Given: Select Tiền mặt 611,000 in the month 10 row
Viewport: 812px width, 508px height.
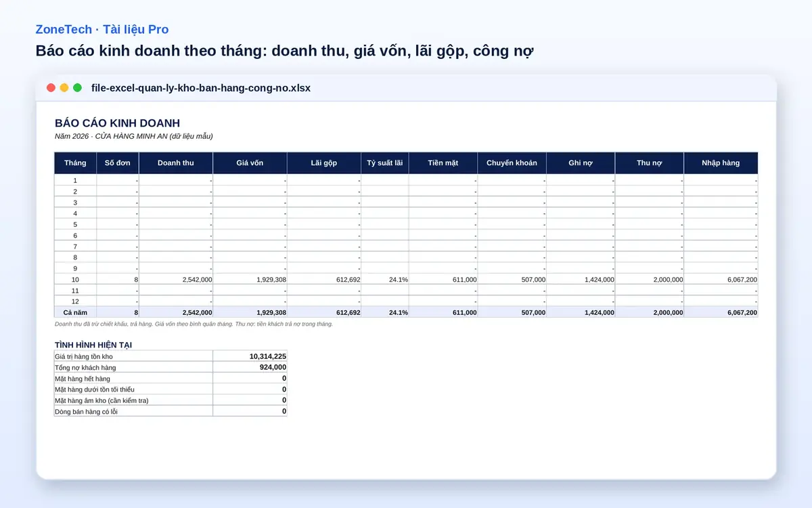Looking at the screenshot, I should 443,279.
